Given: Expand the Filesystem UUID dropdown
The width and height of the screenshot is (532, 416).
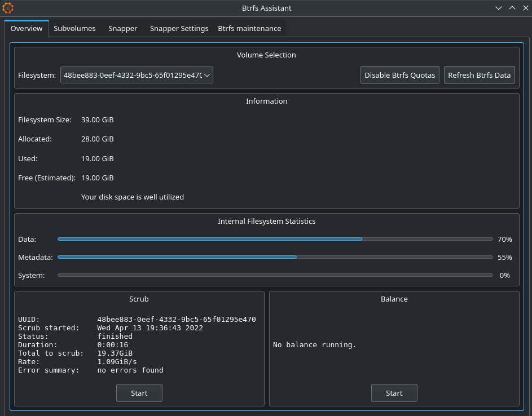Looking at the screenshot, I should [137, 75].
